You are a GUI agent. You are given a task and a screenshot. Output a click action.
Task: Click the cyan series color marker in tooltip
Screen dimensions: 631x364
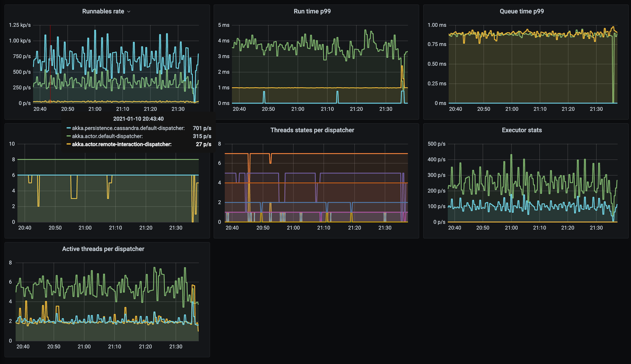[68, 128]
